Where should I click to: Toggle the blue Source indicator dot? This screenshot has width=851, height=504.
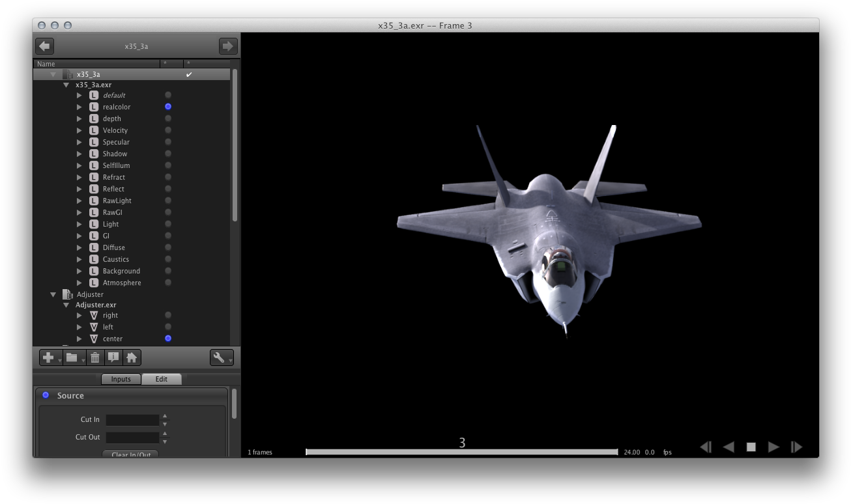coord(46,395)
